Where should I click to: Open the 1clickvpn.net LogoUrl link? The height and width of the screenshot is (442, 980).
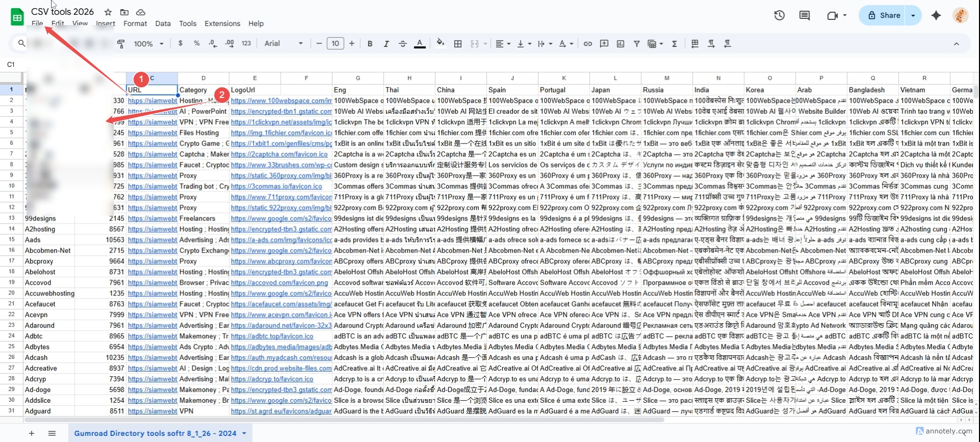point(281,122)
